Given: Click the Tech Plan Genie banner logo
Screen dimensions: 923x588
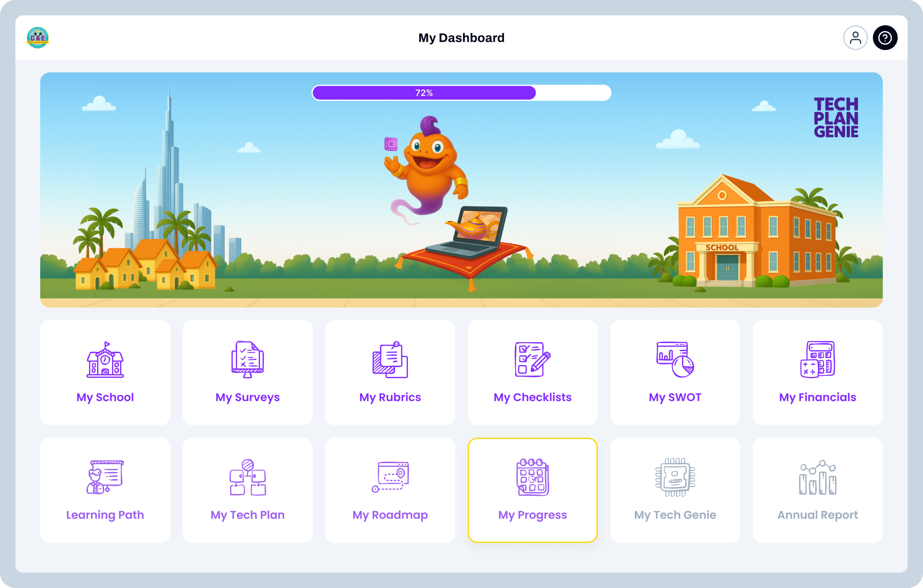Looking at the screenshot, I should 836,118.
